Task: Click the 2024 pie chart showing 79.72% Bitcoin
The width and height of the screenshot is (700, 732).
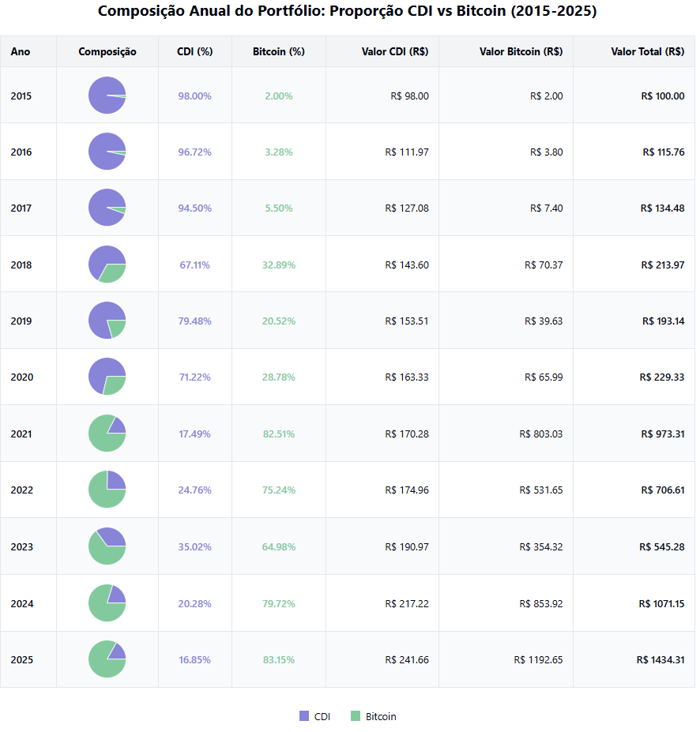Action: [107, 602]
